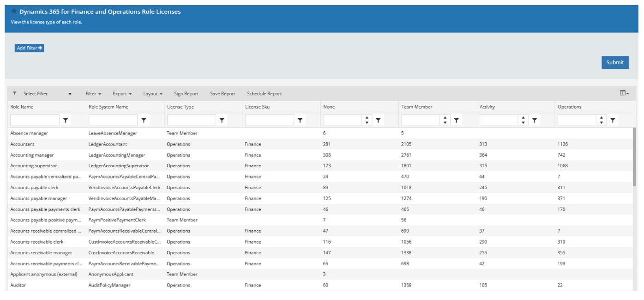Click the filter icon for License Type column
644x300 pixels.
coord(222,120)
